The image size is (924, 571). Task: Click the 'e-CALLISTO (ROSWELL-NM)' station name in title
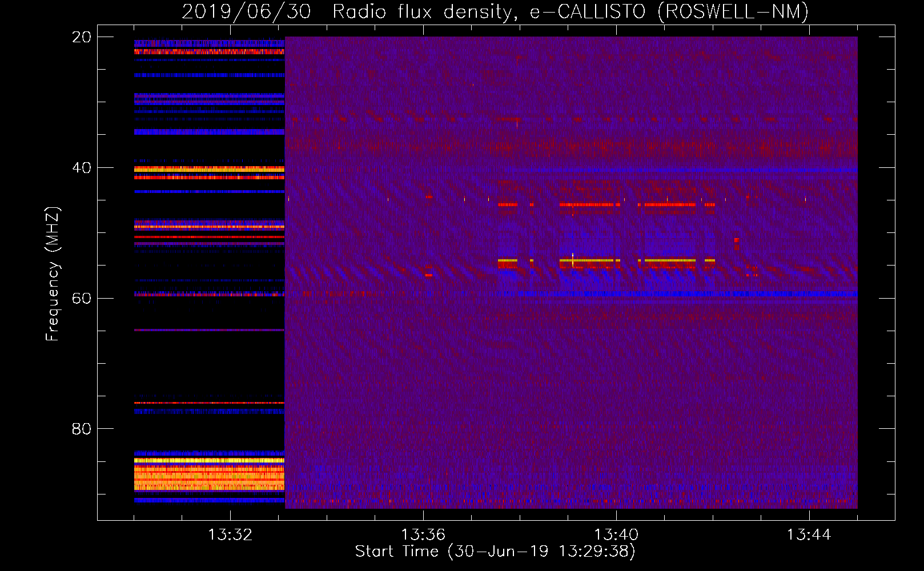(669, 11)
